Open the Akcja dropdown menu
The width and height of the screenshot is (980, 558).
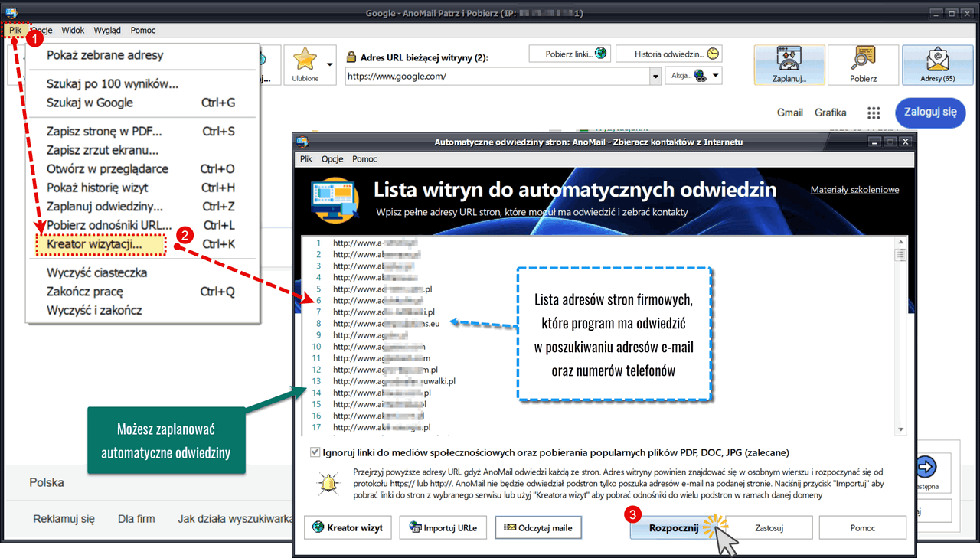[x=694, y=76]
